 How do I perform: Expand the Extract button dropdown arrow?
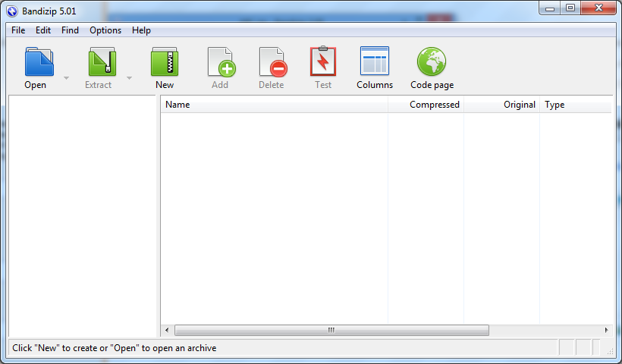point(129,77)
